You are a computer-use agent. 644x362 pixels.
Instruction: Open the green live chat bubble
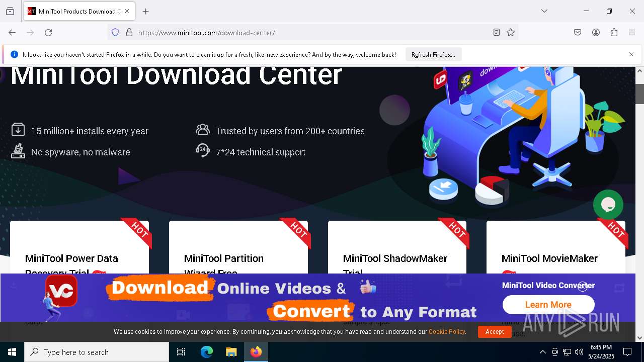pos(608,205)
